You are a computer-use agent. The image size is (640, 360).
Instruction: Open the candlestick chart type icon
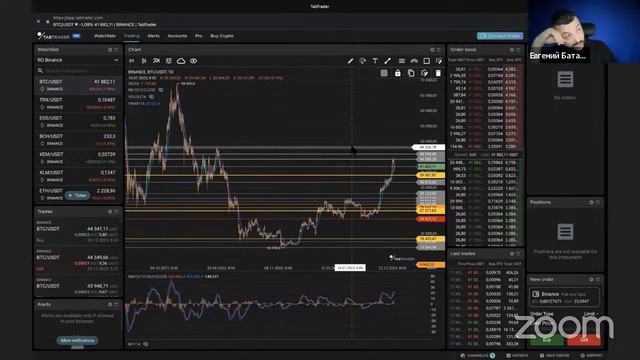[x=144, y=61]
